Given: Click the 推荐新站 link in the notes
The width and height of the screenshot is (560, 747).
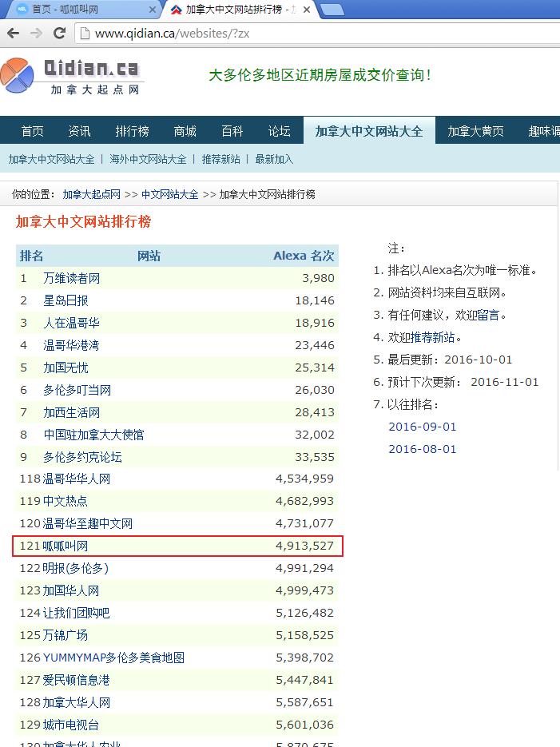Looking at the screenshot, I should click(433, 337).
